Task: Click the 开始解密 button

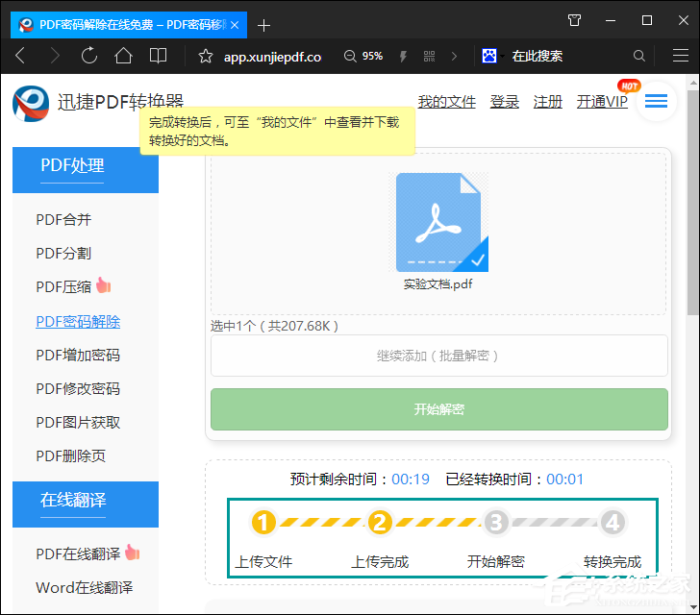Action: coord(438,409)
